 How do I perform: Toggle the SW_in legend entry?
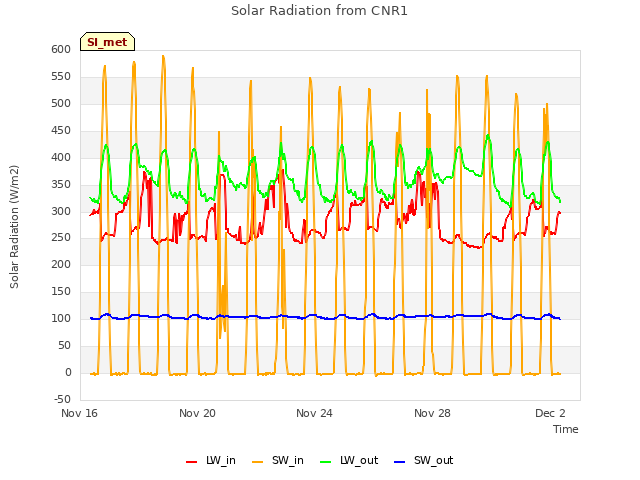click(x=278, y=460)
